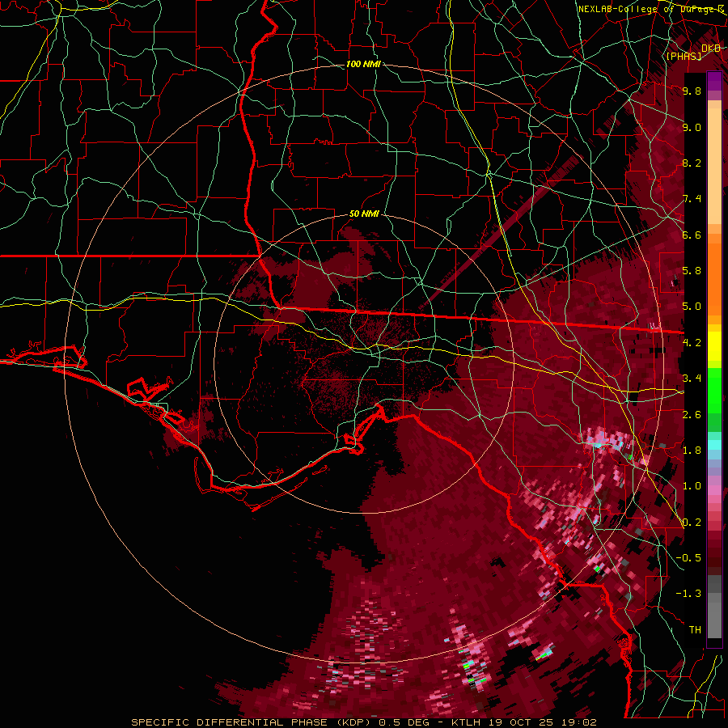Click the 'DKD' product code label
Image resolution: width=728 pixels, height=728 pixels.
711,49
